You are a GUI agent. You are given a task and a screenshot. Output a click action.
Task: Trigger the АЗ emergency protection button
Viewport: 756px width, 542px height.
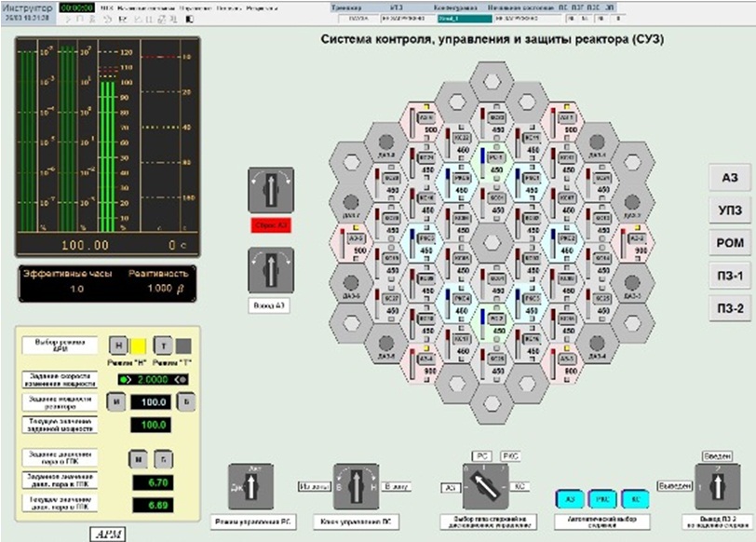(x=730, y=178)
